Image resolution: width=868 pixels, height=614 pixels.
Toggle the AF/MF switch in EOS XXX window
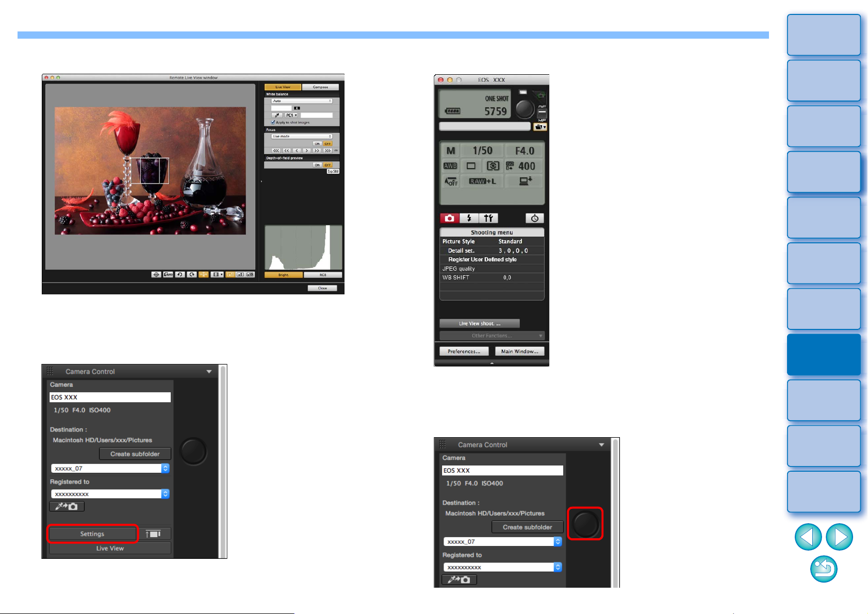tap(542, 113)
